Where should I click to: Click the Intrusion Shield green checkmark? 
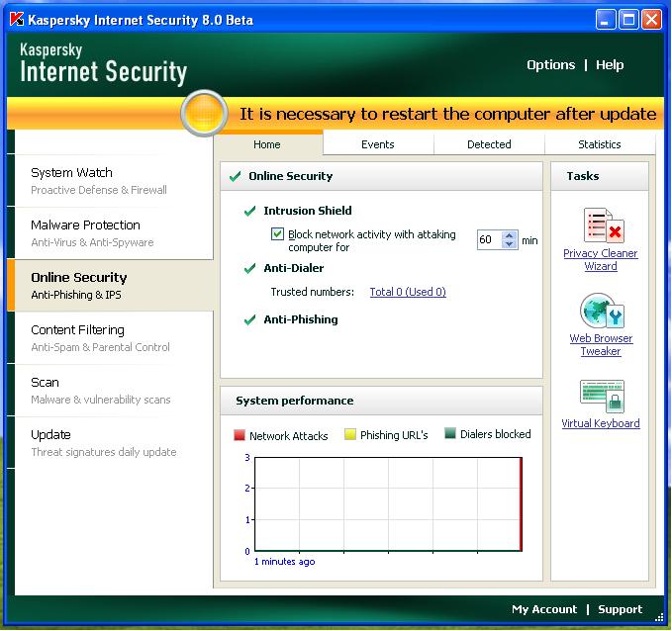(249, 211)
